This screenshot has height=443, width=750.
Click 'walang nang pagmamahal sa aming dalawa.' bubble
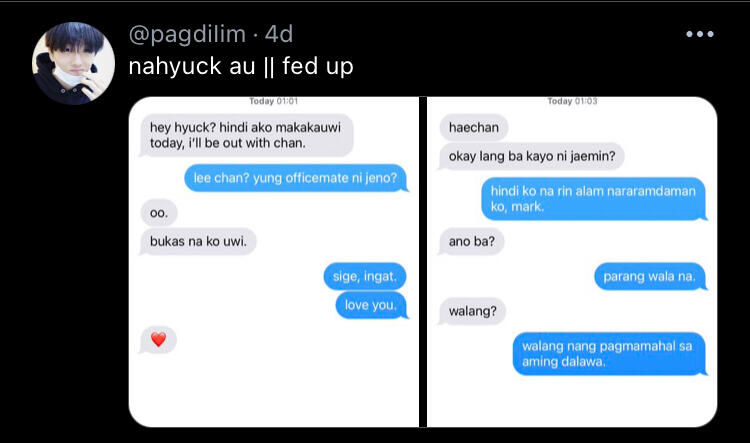tap(609, 354)
